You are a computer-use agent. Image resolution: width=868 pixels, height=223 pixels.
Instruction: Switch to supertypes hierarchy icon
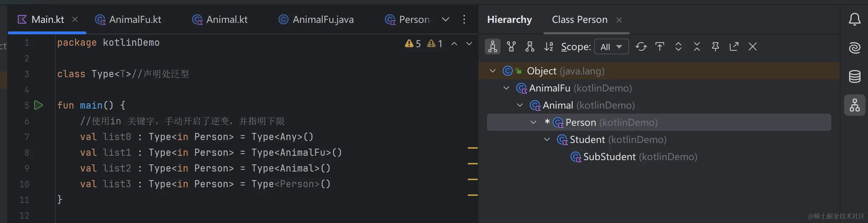point(511,46)
